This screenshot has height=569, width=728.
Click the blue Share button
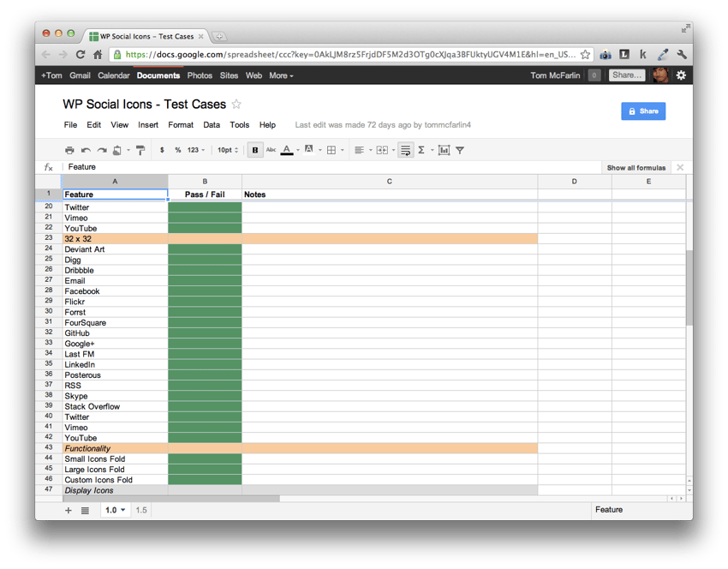click(643, 111)
